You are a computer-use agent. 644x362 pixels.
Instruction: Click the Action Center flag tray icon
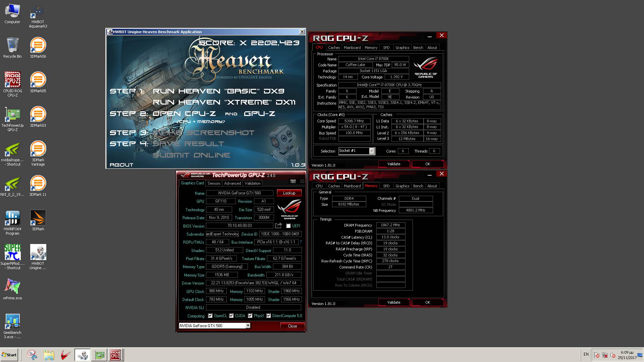[597, 355]
